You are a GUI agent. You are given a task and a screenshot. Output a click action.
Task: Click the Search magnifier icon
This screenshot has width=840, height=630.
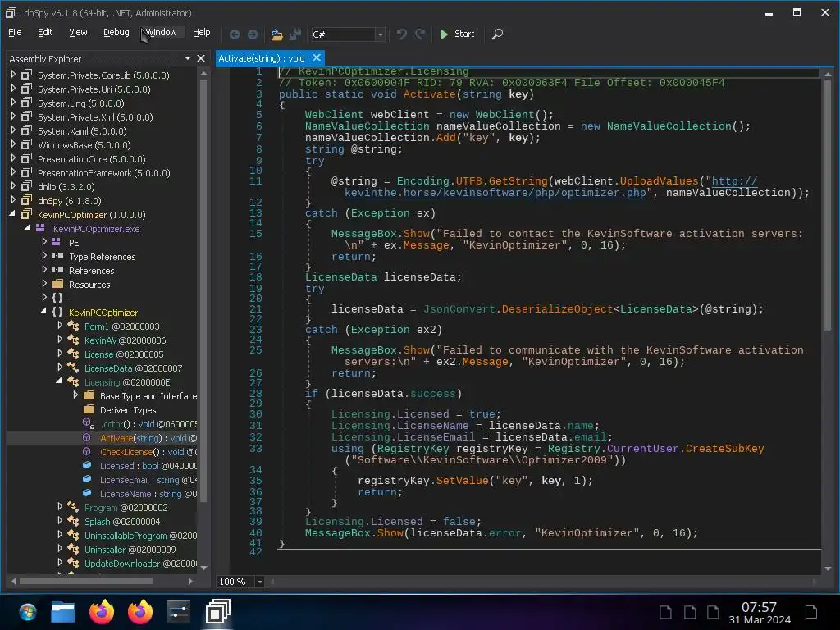pos(497,34)
